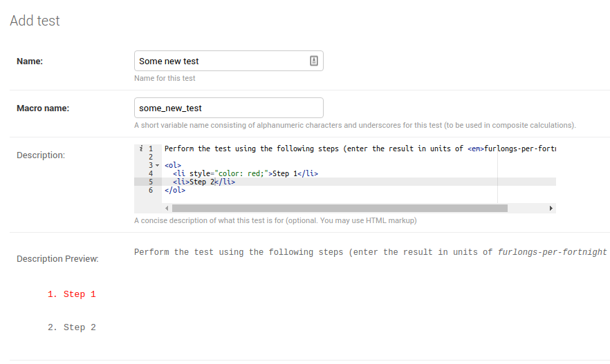This screenshot has width=610, height=364.
Task: Click on the opening <ol> tag line in editor
Action: click(173, 166)
